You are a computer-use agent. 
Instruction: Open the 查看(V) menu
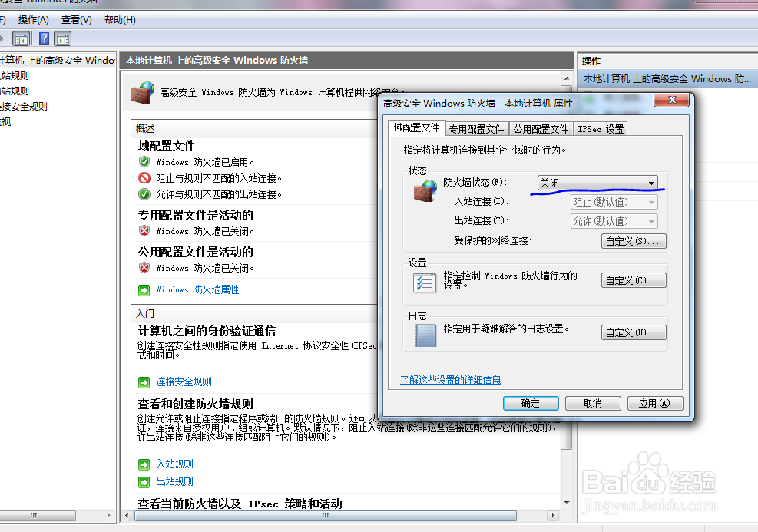coord(76,20)
